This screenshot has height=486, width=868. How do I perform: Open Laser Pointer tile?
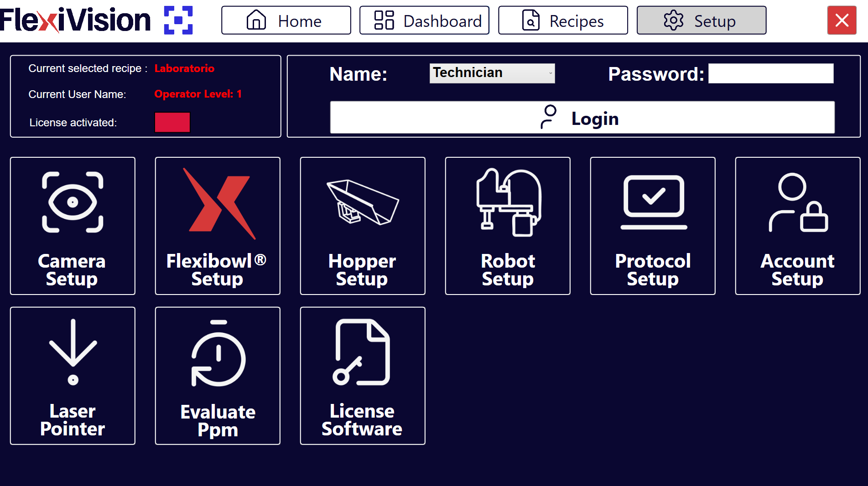click(x=73, y=376)
